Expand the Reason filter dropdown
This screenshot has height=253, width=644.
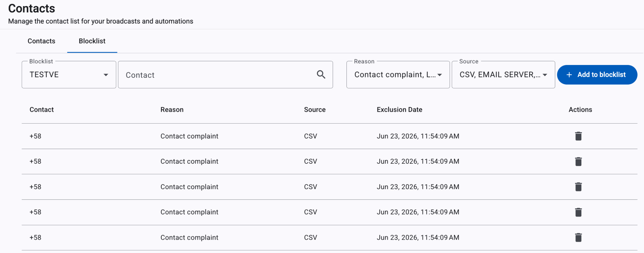pyautogui.click(x=398, y=74)
